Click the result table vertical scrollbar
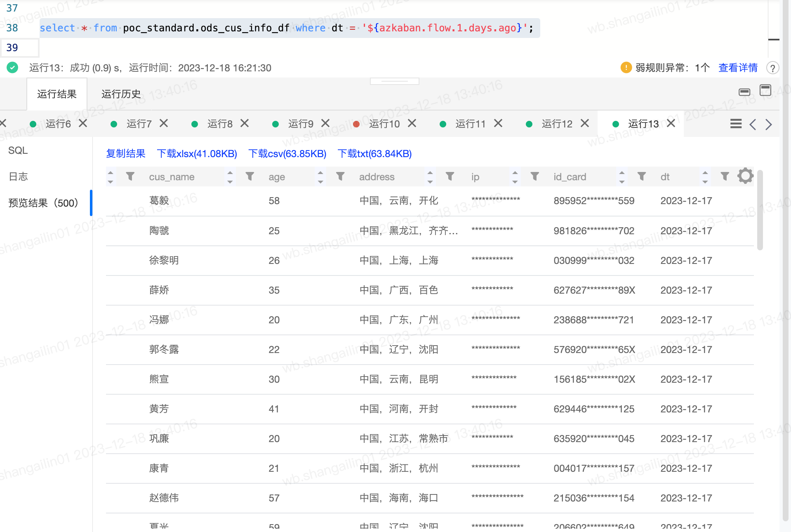Viewport: 791px width, 532px height. (x=760, y=210)
